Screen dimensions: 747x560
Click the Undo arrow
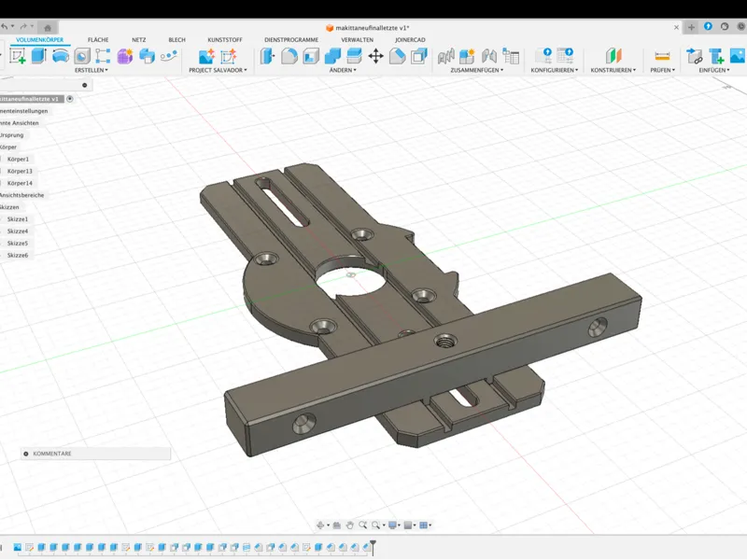click(x=4, y=27)
